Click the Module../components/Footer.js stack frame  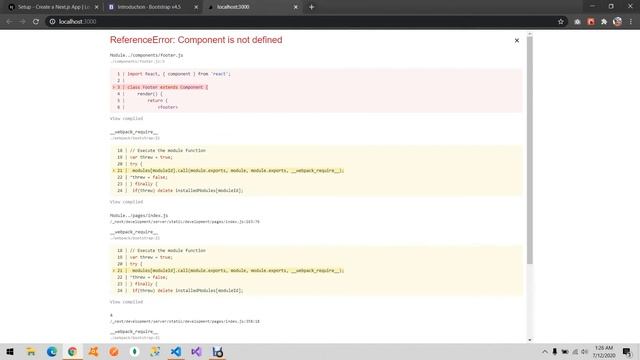tap(146, 55)
